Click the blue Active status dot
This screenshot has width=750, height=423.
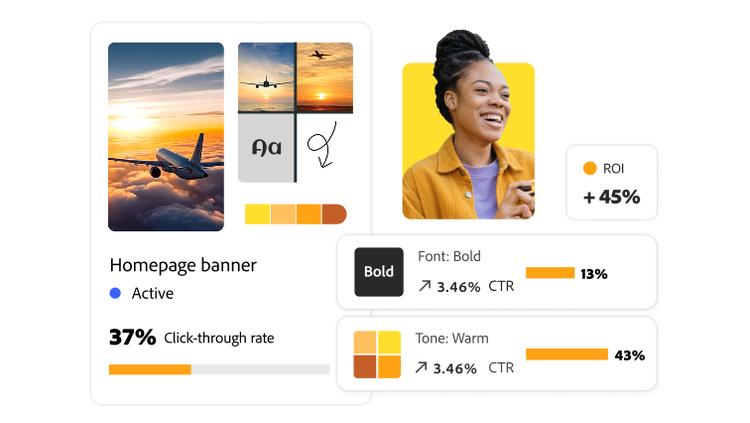tap(115, 293)
